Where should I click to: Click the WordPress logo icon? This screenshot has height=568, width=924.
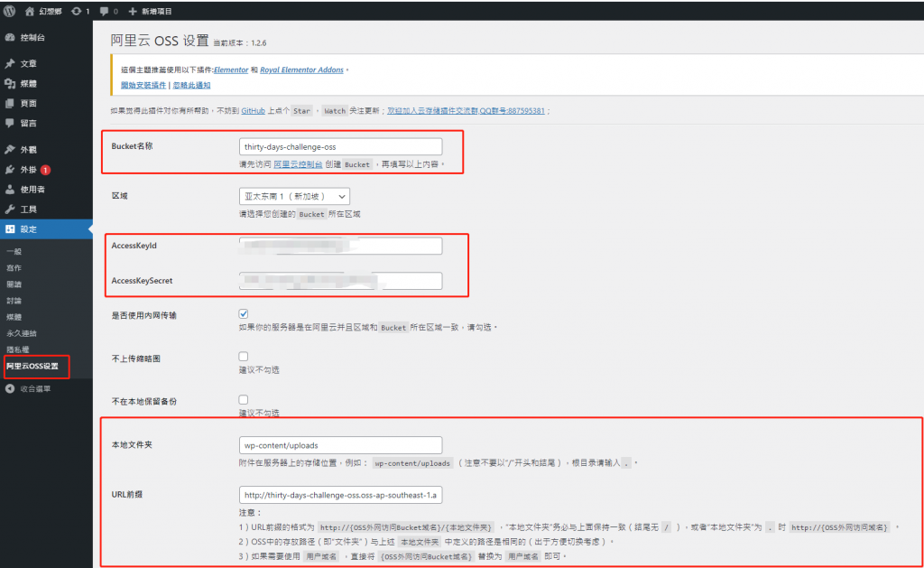coord(9,11)
